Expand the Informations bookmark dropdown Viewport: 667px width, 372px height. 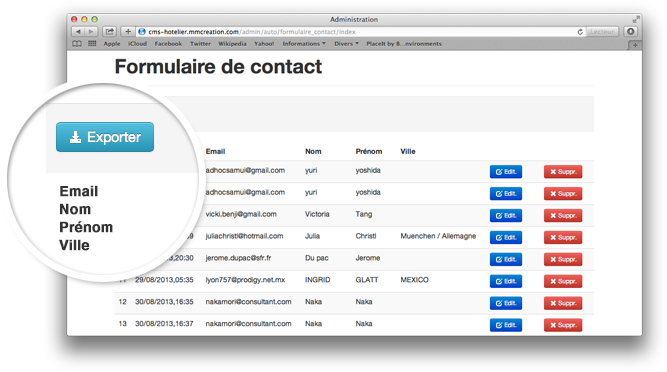[304, 44]
